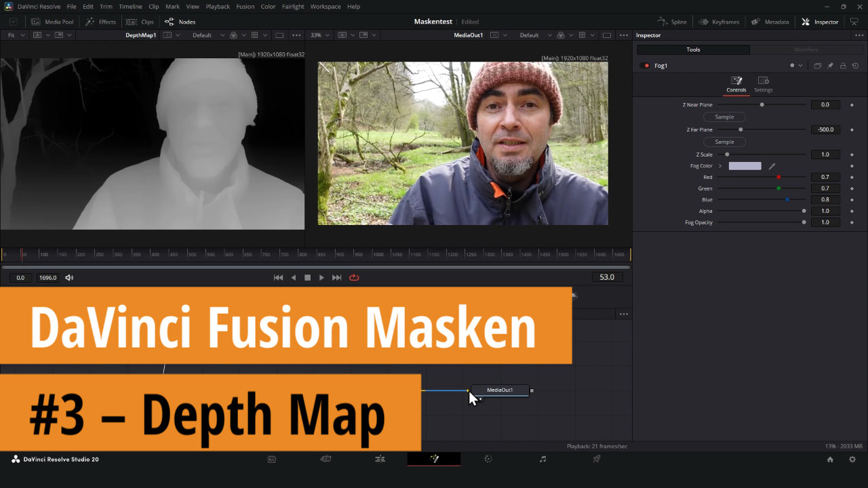868x488 pixels.
Task: Disable the Fog1 node toggle switch
Action: (x=644, y=66)
